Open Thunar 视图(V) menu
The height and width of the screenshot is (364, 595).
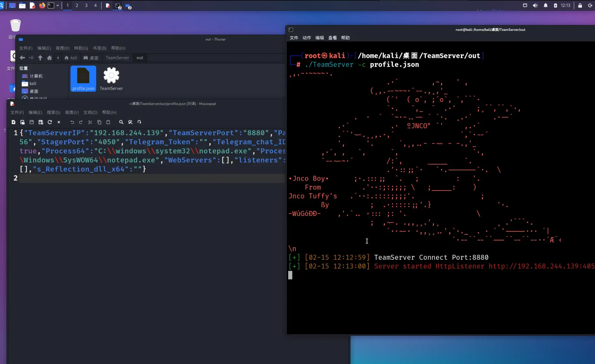62,48
